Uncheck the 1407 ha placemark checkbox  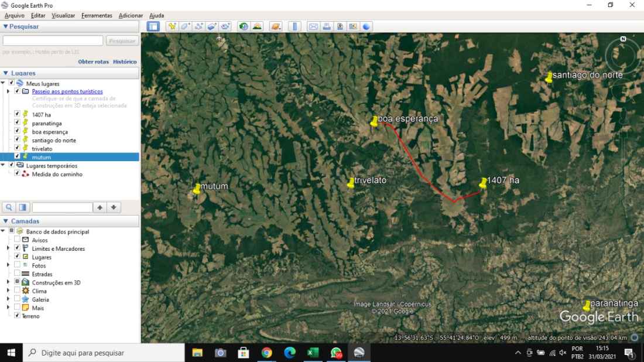(x=17, y=114)
